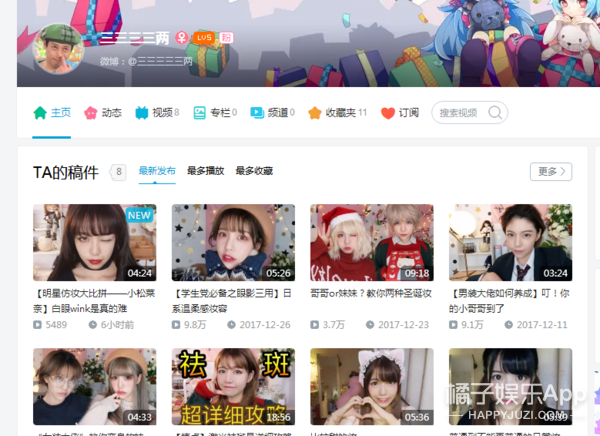Click the NEW badge on first video
600x436 pixels.
[x=139, y=215]
